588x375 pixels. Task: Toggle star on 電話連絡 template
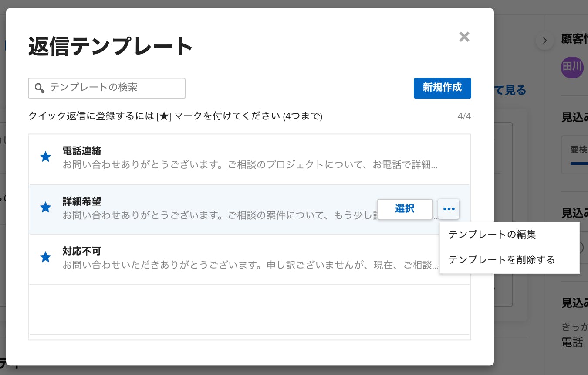[45, 157]
